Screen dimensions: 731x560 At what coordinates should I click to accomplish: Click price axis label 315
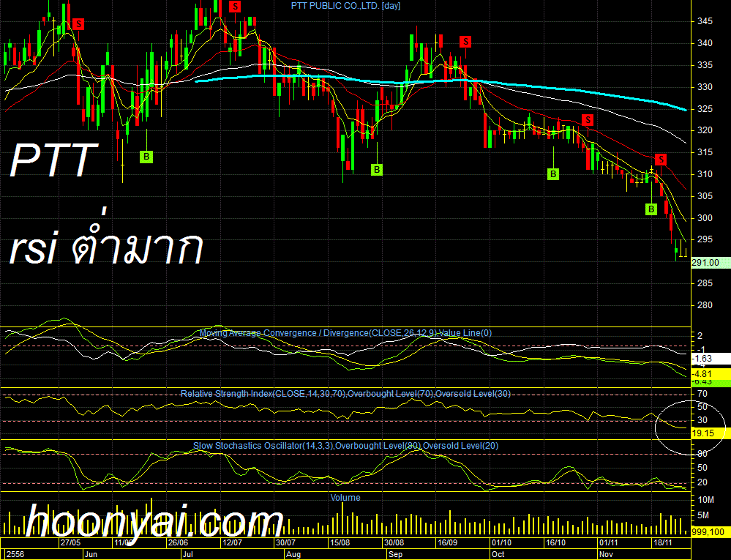coord(705,152)
